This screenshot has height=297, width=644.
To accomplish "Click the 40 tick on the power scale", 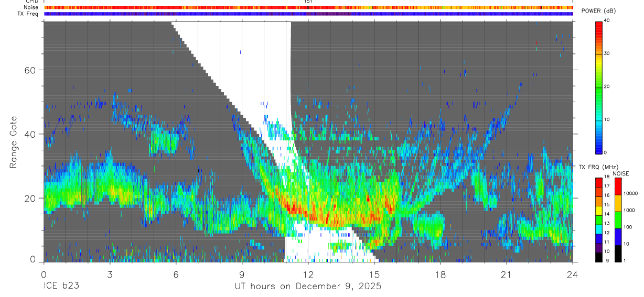I will [607, 20].
